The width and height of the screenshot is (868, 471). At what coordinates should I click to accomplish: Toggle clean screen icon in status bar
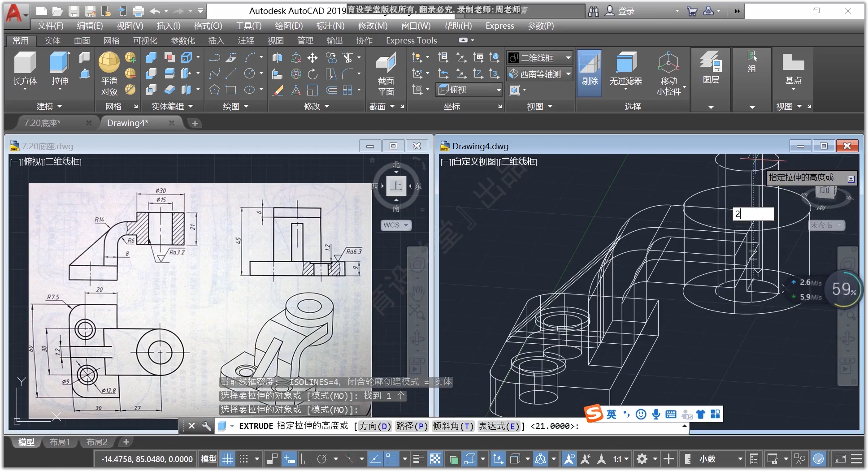coord(840,458)
